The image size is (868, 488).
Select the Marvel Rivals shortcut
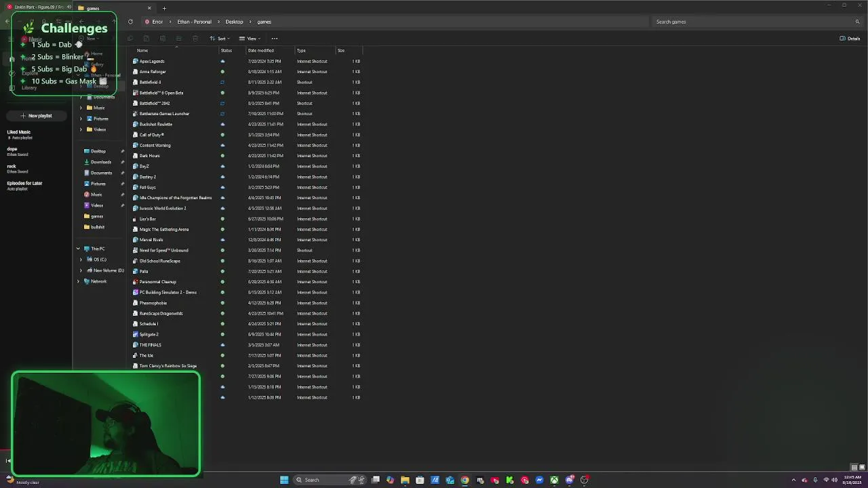[151, 240]
